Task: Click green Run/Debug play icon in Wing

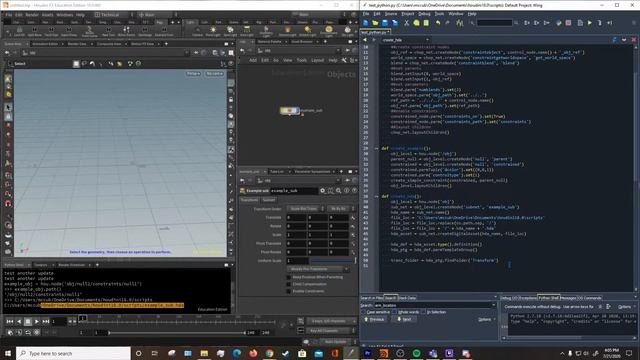Action: point(590,23)
